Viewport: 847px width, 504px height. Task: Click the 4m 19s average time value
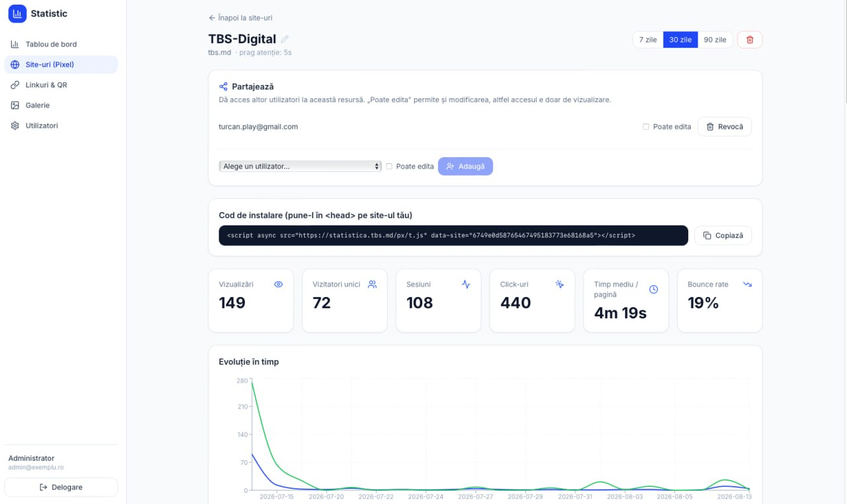click(x=620, y=313)
